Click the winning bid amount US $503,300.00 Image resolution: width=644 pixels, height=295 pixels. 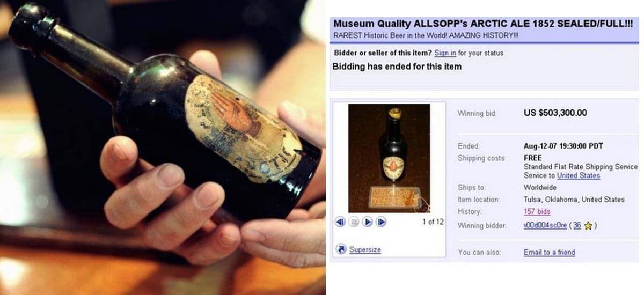click(555, 113)
